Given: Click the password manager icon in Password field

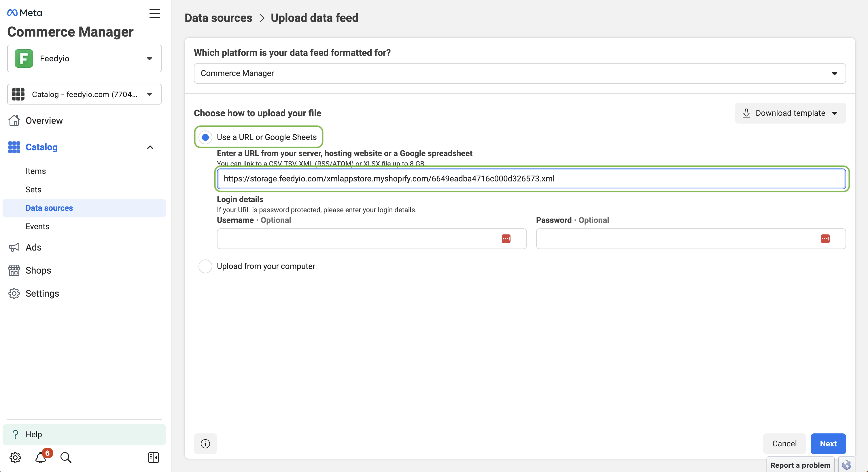Looking at the screenshot, I should (x=825, y=238).
